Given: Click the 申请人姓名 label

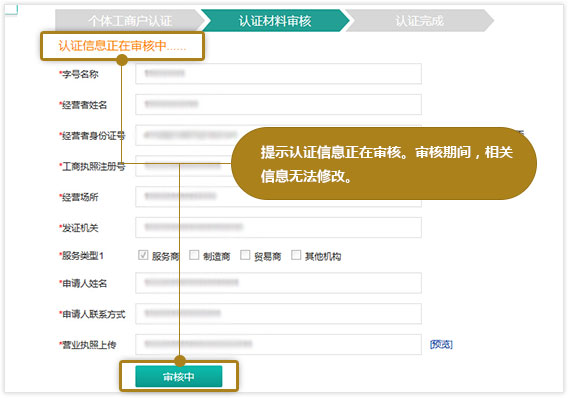Looking at the screenshot, I should (x=83, y=284).
